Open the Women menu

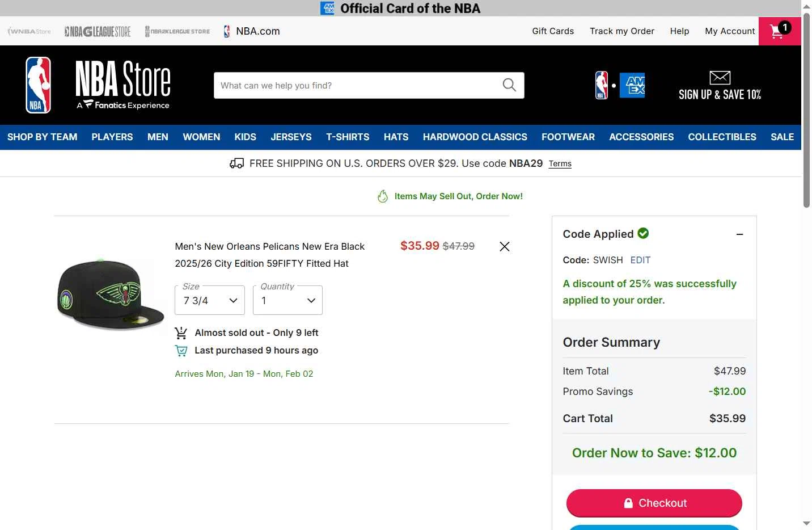click(201, 137)
